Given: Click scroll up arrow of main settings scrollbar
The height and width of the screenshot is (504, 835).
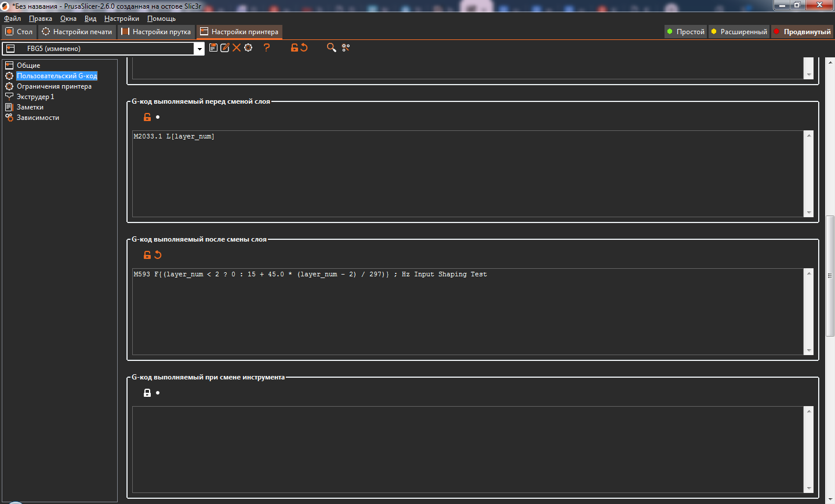Looking at the screenshot, I should coord(830,61).
